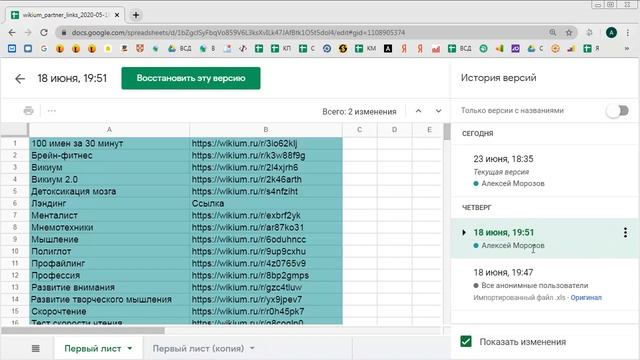Viewport: 640px width, 360px height.
Task: Select column D header
Action: tap(394, 130)
